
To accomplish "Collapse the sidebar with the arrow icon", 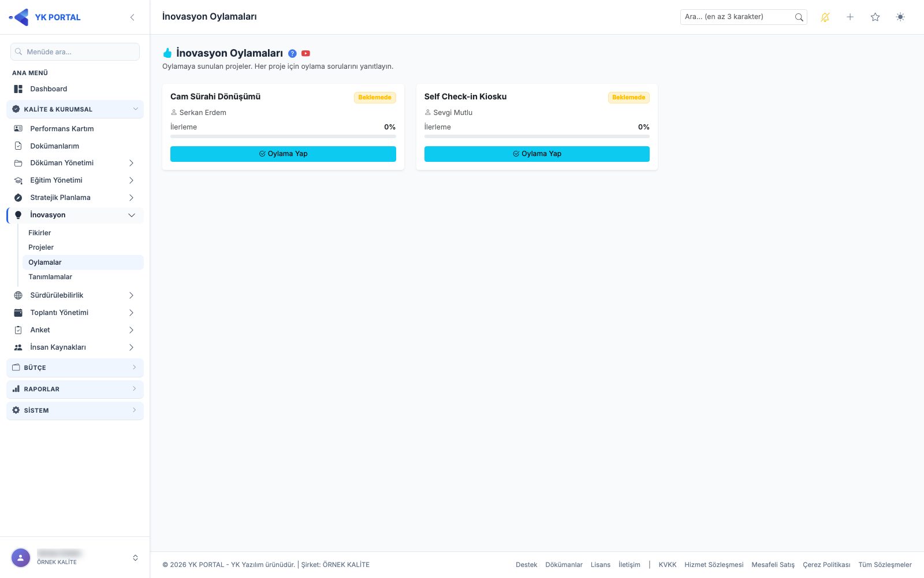I will 132,17.
